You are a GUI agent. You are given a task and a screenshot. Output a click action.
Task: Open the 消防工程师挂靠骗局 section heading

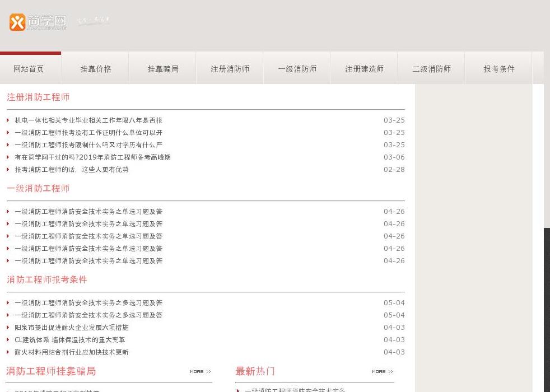51,371
